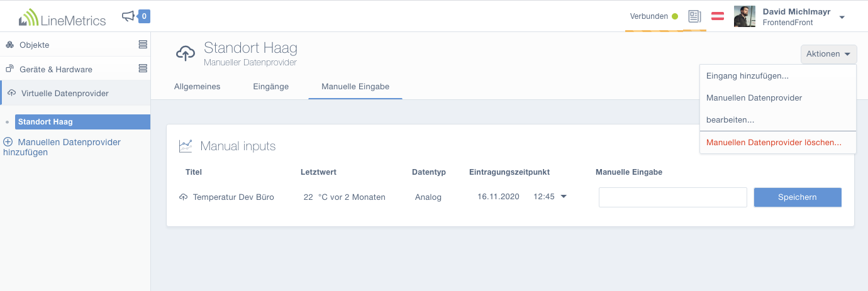Click the Austrian flag language icon
The height and width of the screenshot is (291, 868).
tap(718, 16)
